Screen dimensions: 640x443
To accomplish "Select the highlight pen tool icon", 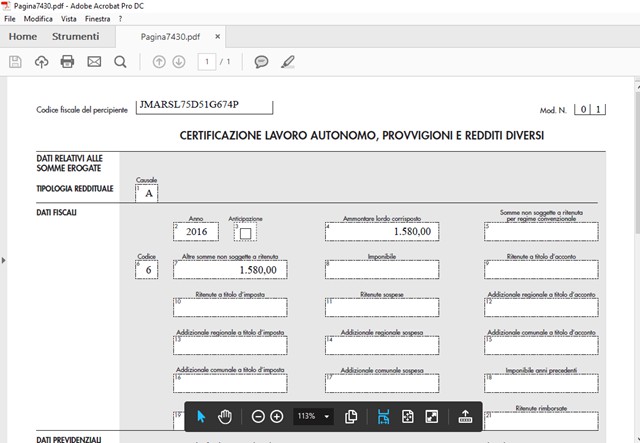I will [288, 62].
